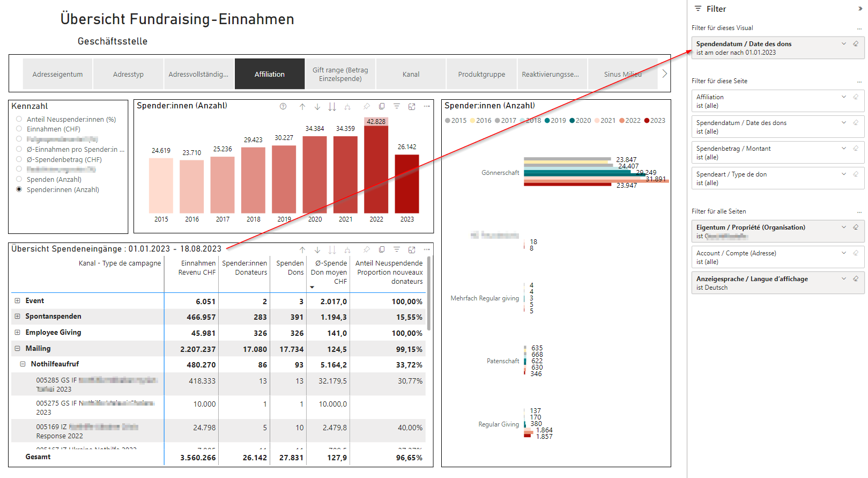This screenshot has width=868, height=478.
Task: Open focus mode for the bar chart
Action: click(412, 106)
